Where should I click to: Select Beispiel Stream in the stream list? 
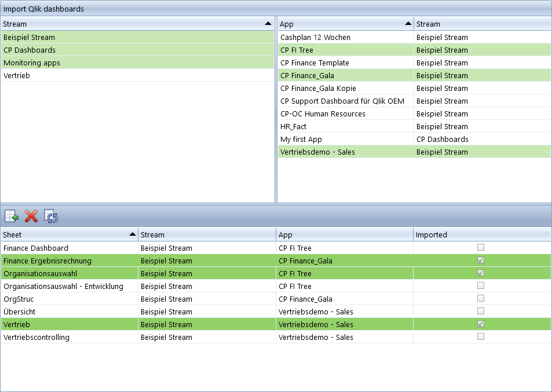(137, 37)
